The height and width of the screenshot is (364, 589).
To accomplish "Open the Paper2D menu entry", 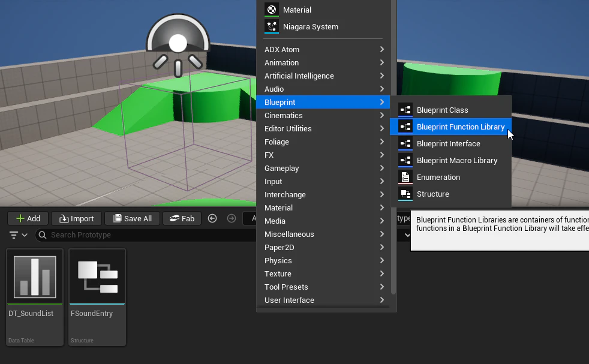I will point(324,247).
